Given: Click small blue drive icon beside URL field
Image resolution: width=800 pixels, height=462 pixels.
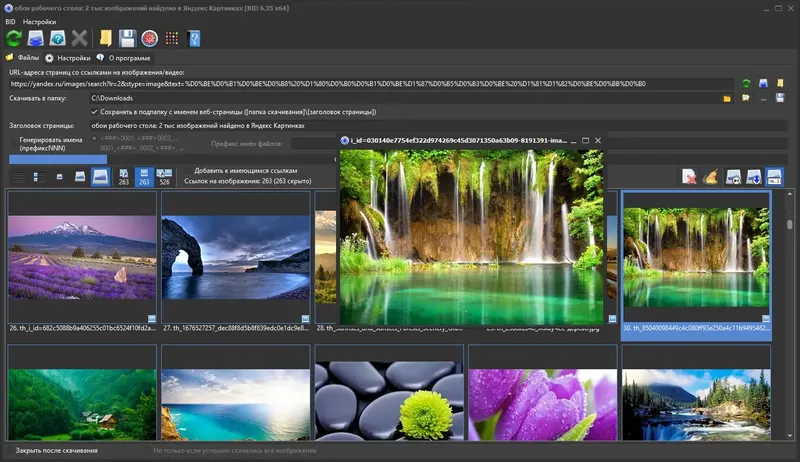Looking at the screenshot, I should click(x=763, y=83).
